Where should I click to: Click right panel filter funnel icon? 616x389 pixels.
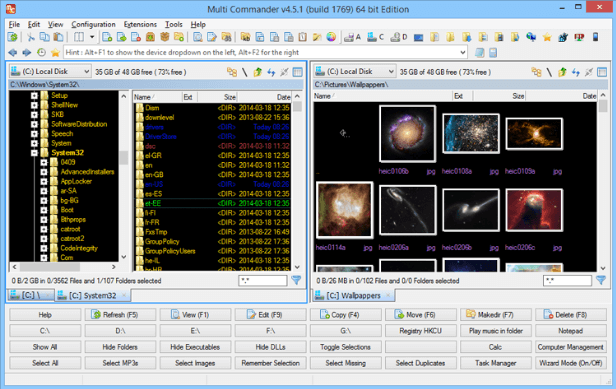point(601,280)
